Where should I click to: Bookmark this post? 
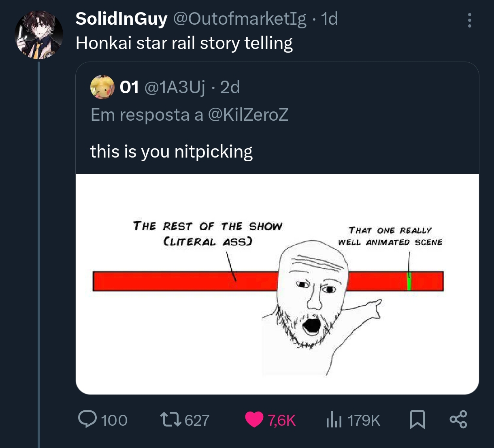pyautogui.click(x=417, y=419)
